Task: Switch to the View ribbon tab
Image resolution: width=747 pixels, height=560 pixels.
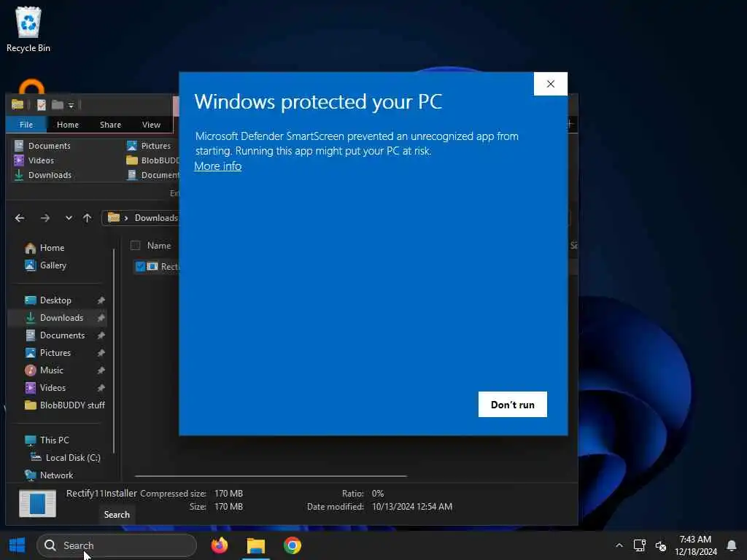Action: pos(151,124)
